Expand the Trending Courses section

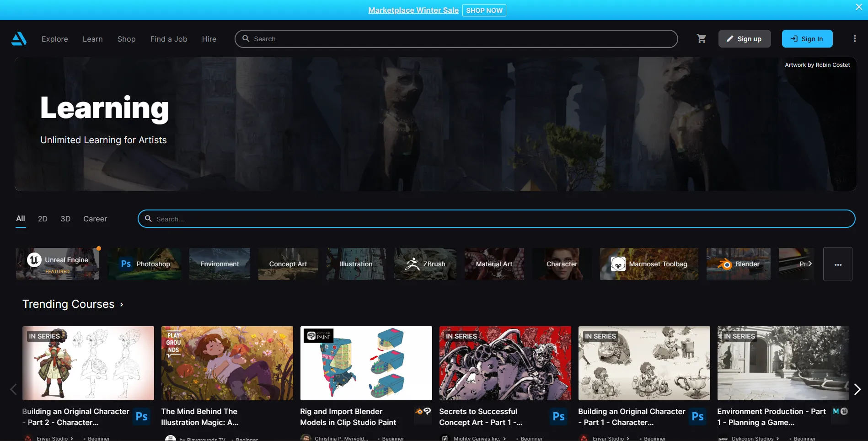(73, 304)
